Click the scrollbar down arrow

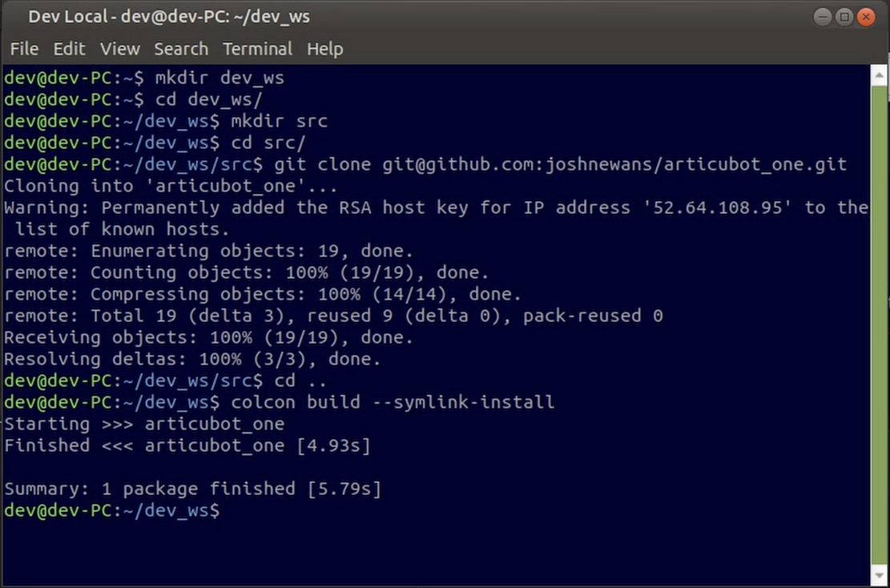[879, 575]
